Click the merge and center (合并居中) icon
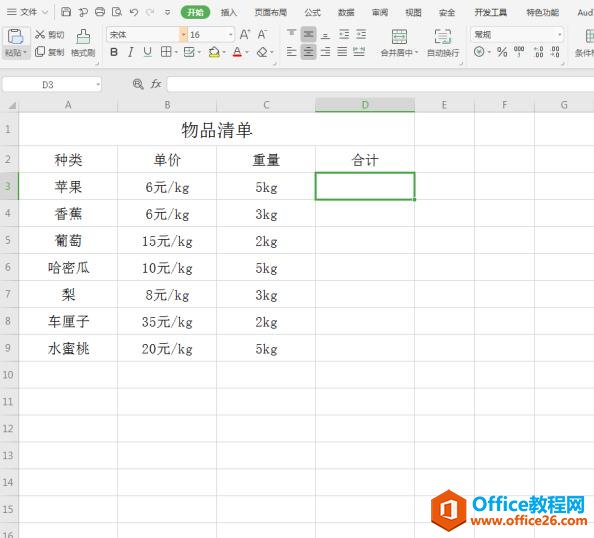 pos(399,37)
